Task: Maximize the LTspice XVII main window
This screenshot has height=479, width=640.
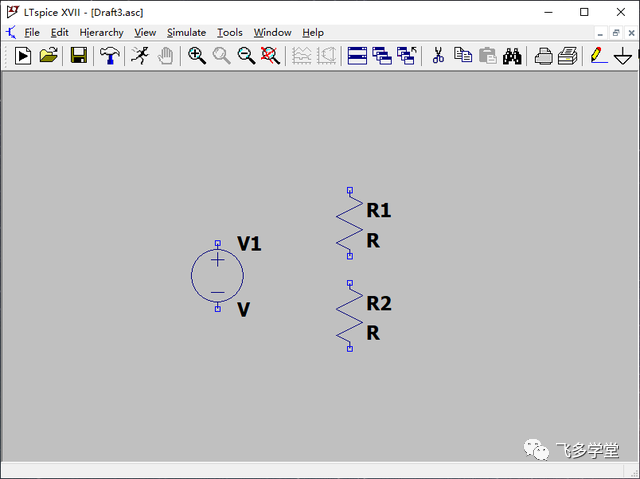Action: pyautogui.click(x=584, y=12)
